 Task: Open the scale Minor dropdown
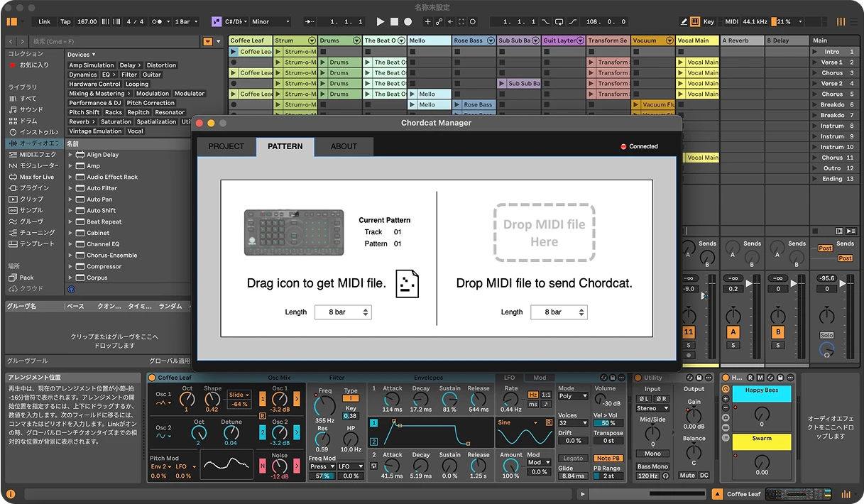[270, 22]
